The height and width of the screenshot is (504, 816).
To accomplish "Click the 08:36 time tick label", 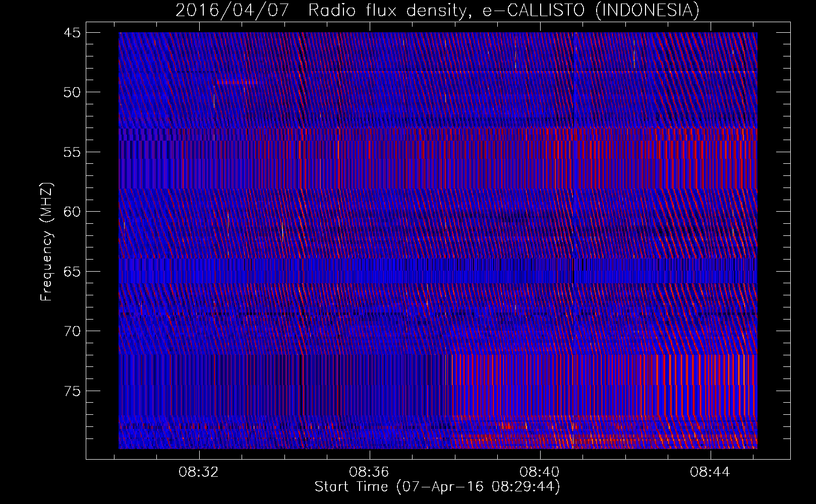I will (369, 472).
